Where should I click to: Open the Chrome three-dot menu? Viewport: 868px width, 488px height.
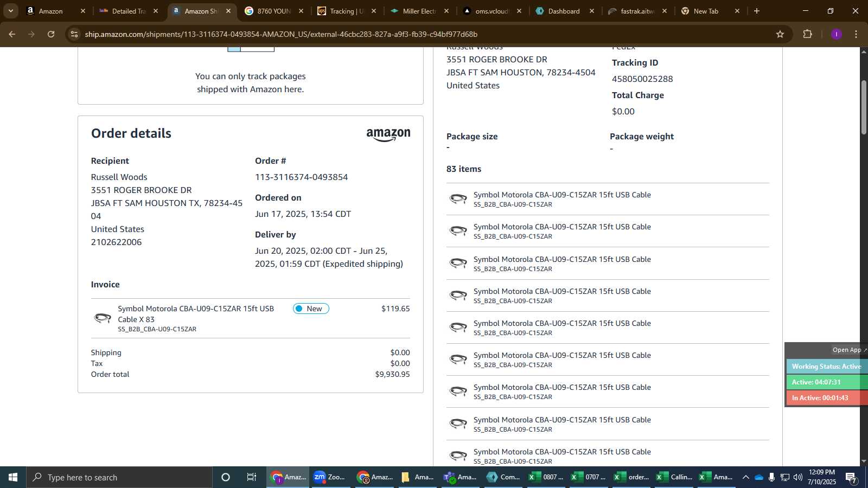[x=856, y=34]
